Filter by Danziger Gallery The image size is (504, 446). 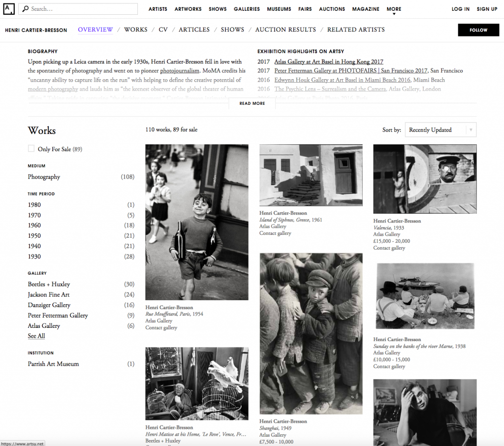[x=81, y=305]
